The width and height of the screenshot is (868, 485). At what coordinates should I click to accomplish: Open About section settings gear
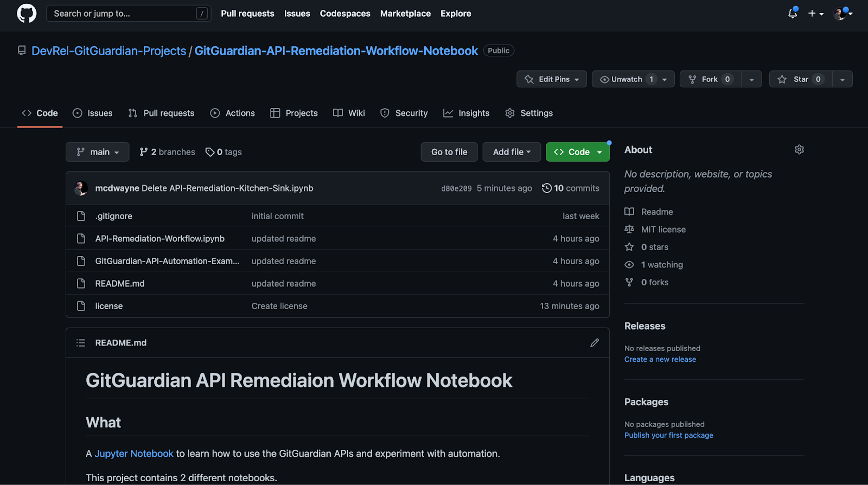point(799,150)
